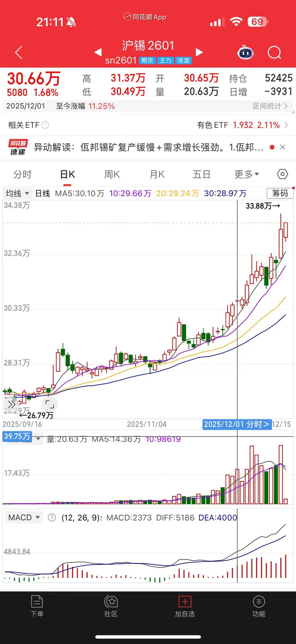The width and height of the screenshot is (296, 644).
Task: Click the MACD help question mark
Action: [x=52, y=518]
